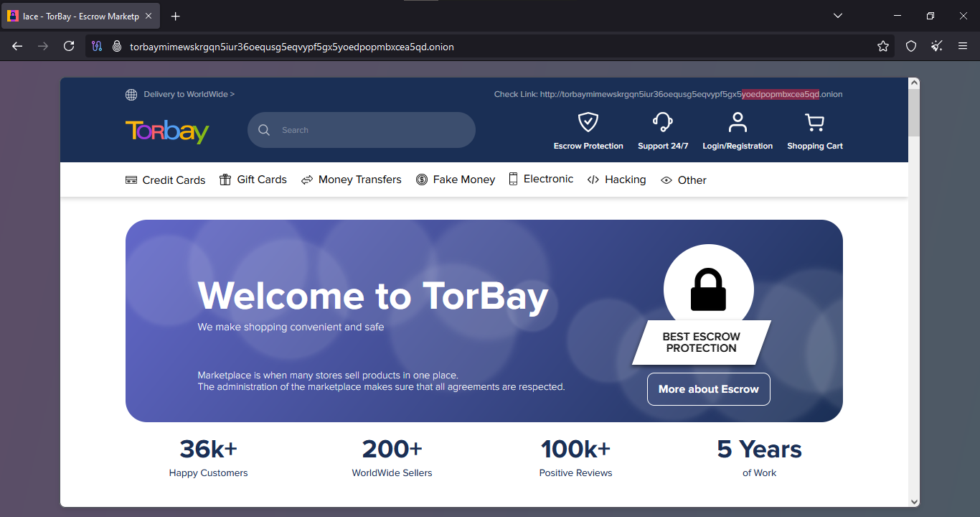Click the Escrow Protection shield icon
This screenshot has width=980, height=517.
pyautogui.click(x=588, y=123)
